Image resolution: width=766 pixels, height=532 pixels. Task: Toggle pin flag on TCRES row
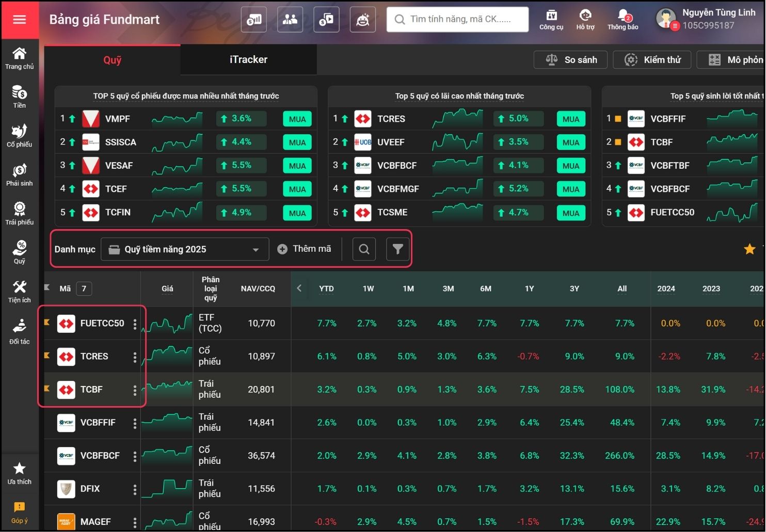47,356
